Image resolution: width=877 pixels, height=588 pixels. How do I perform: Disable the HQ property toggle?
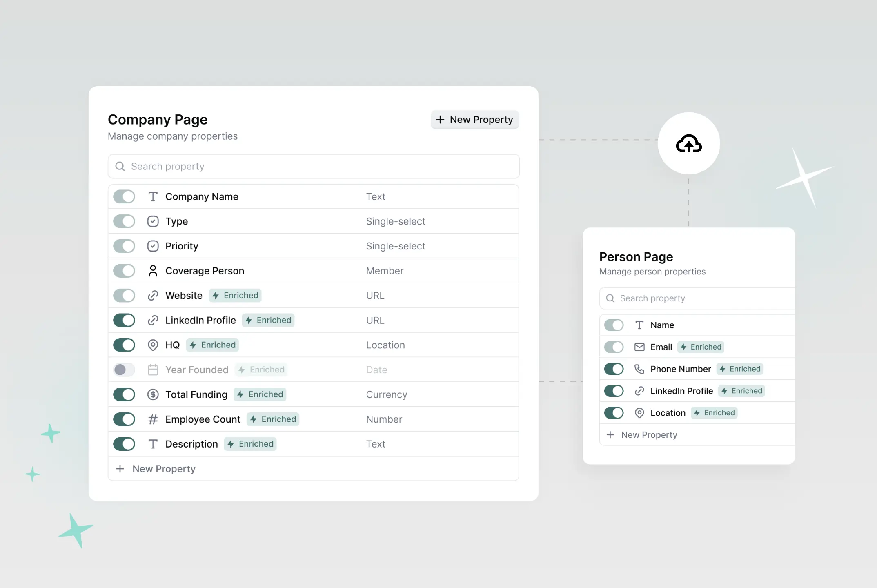[x=124, y=345]
